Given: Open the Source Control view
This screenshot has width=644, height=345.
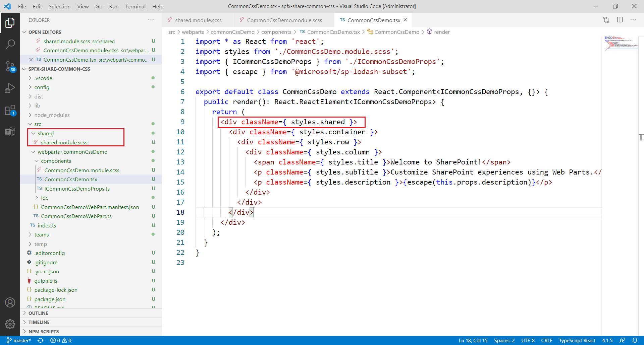Looking at the screenshot, I should [x=10, y=66].
